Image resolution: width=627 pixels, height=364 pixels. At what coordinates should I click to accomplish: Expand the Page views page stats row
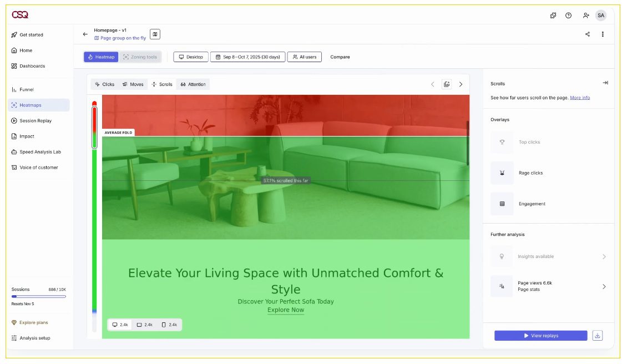pyautogui.click(x=604, y=287)
